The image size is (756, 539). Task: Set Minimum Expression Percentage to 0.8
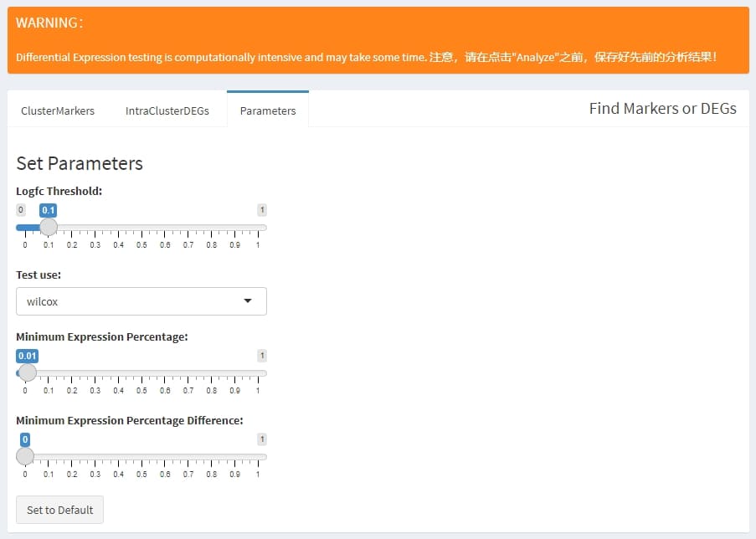[x=212, y=372]
